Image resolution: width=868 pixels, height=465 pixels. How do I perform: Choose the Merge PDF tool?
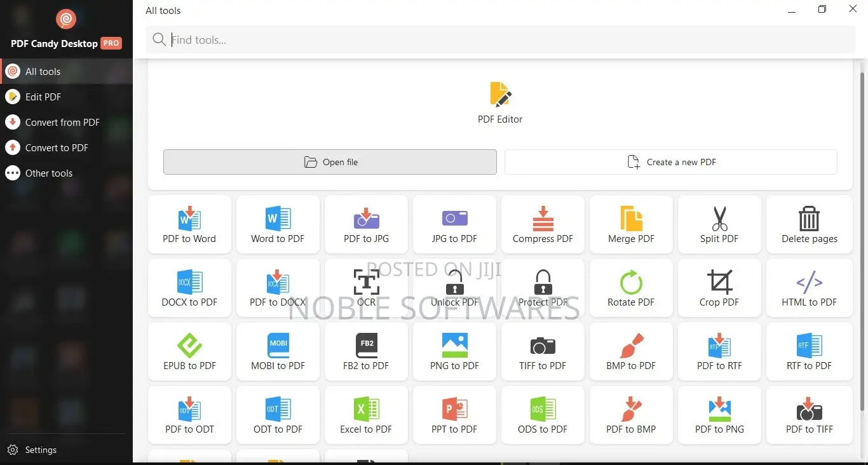[631, 224]
